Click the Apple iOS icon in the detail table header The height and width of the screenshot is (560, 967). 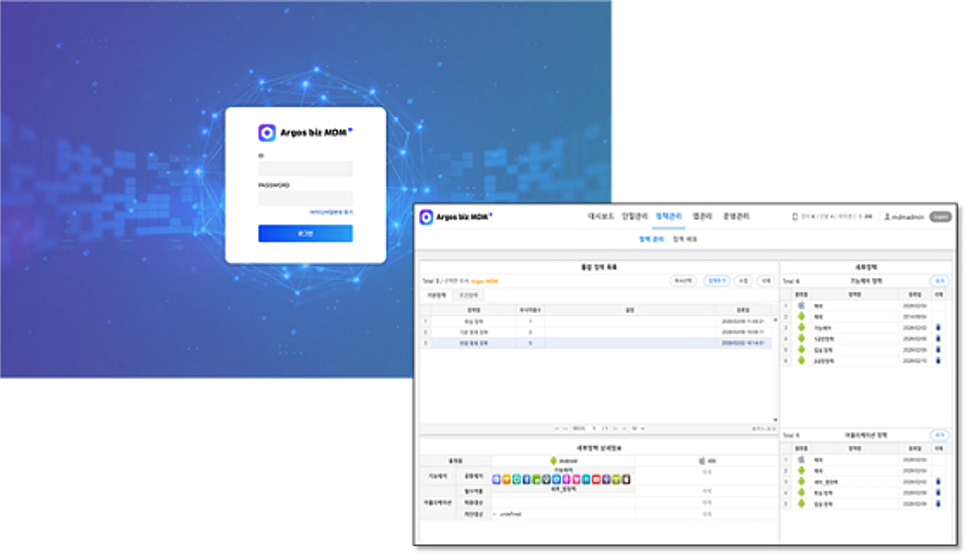coord(700,461)
